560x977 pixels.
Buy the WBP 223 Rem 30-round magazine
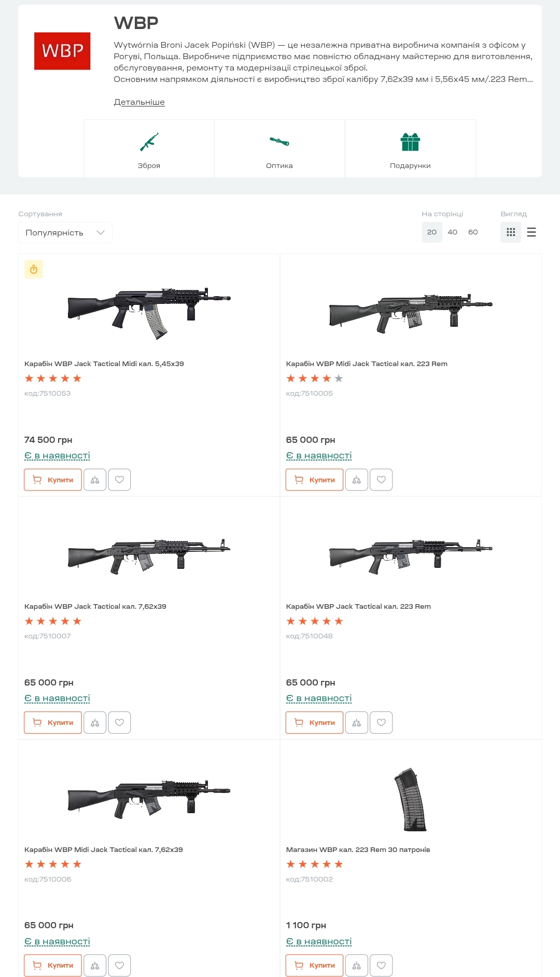[314, 966]
